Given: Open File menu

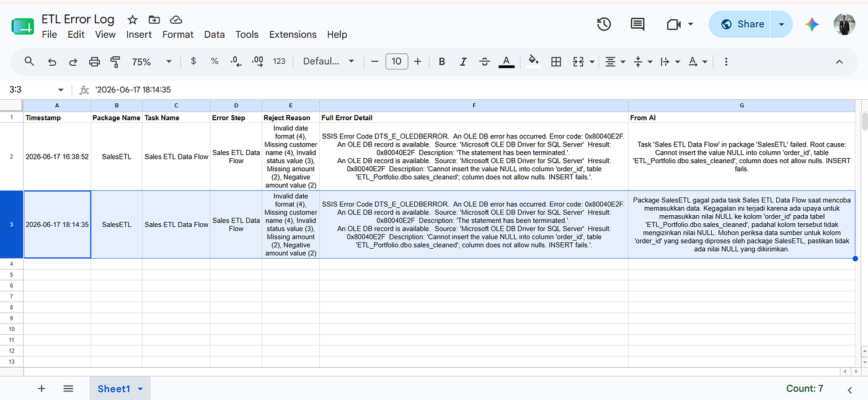Looking at the screenshot, I should (x=49, y=35).
